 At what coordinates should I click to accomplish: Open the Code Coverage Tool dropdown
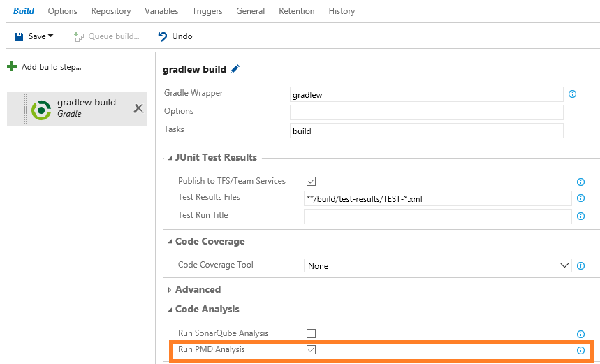[x=437, y=265]
